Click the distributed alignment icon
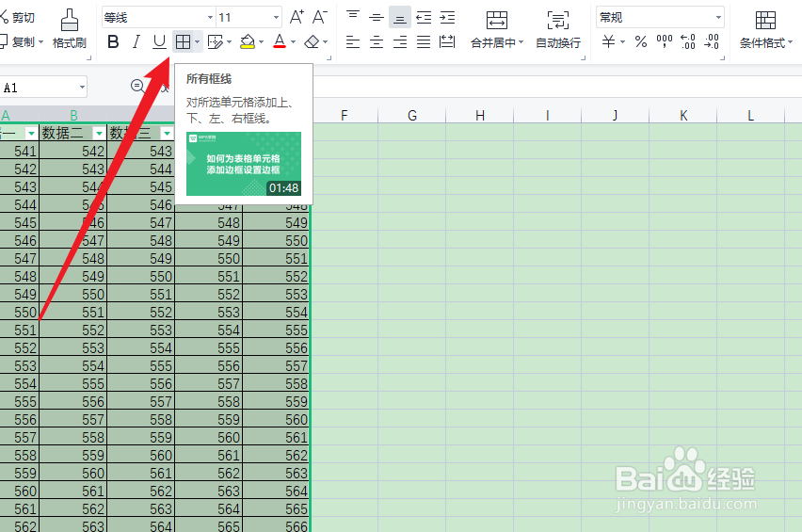The width and height of the screenshot is (802, 532). tap(447, 42)
